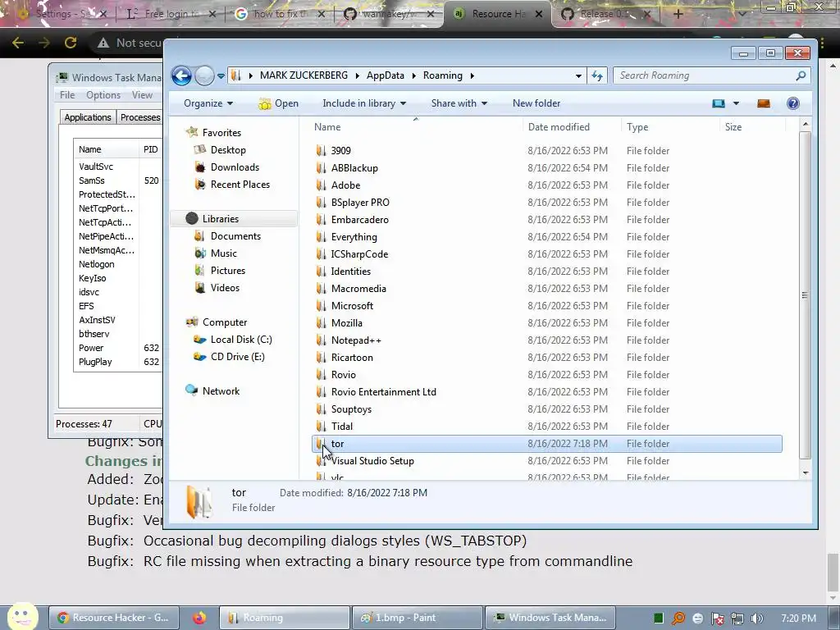This screenshot has width=840, height=630.
Task: Select Music library
Action: tap(223, 253)
